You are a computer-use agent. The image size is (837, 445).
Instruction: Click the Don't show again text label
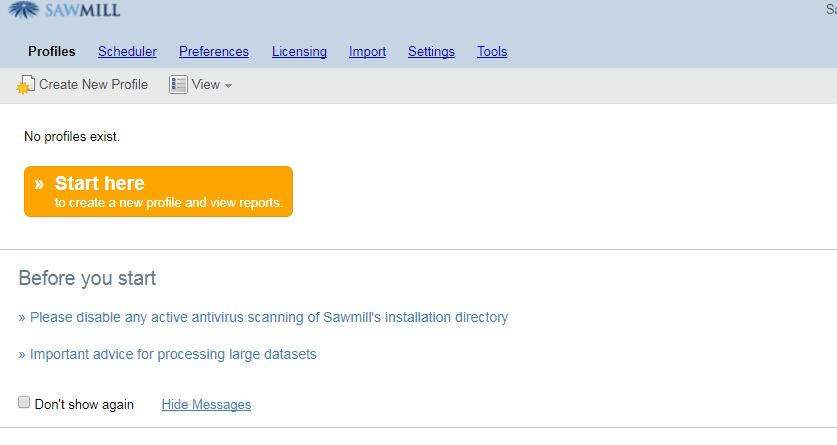pyautogui.click(x=84, y=404)
